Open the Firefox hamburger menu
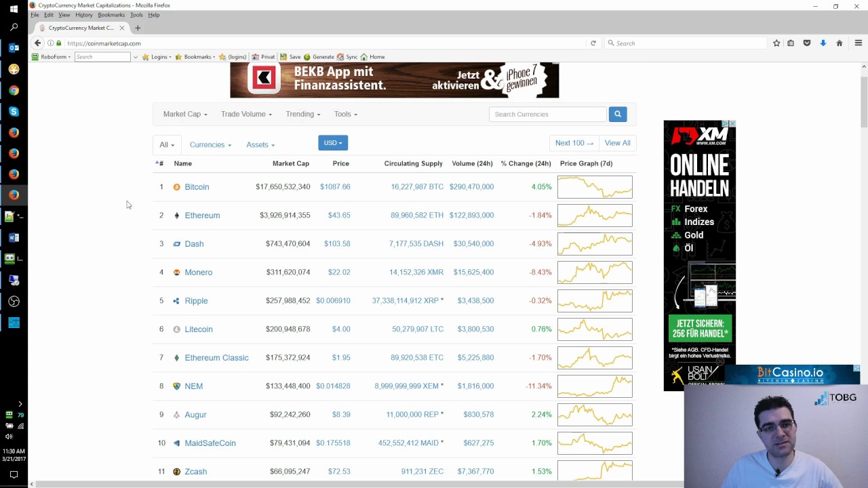Image resolution: width=868 pixels, height=488 pixels. pyautogui.click(x=858, y=43)
